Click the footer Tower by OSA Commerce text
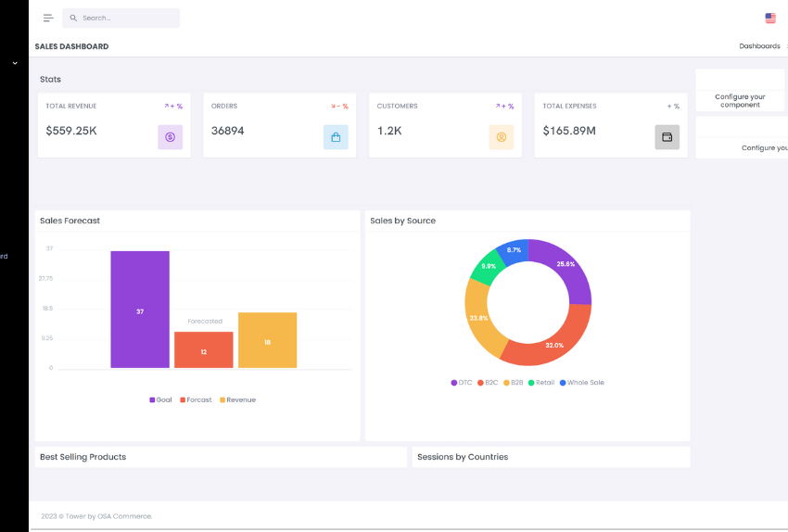Viewport: 788px width, 532px height. click(x=96, y=516)
